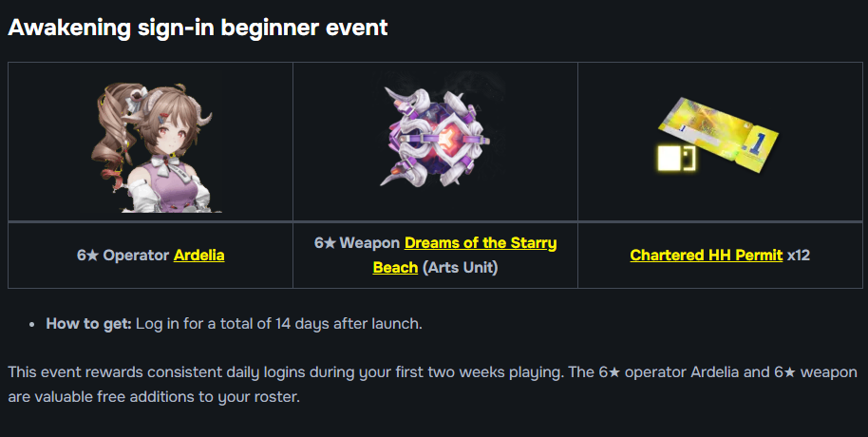Click the bold "How to get:" label
The image size is (868, 437).
(88, 323)
